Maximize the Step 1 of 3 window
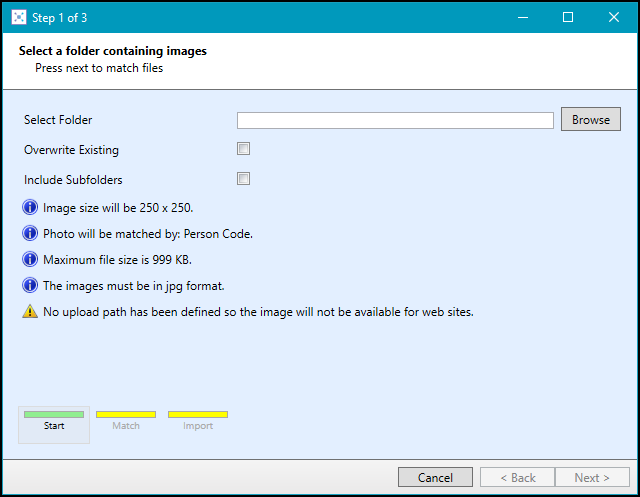Image resolution: width=640 pixels, height=497 pixels. 568,17
